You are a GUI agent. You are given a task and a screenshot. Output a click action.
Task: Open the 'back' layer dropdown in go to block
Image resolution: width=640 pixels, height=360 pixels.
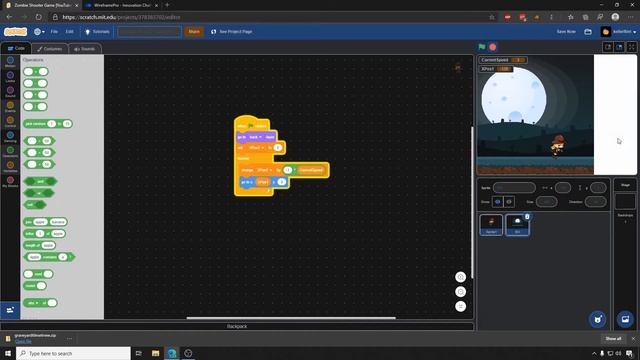255,137
